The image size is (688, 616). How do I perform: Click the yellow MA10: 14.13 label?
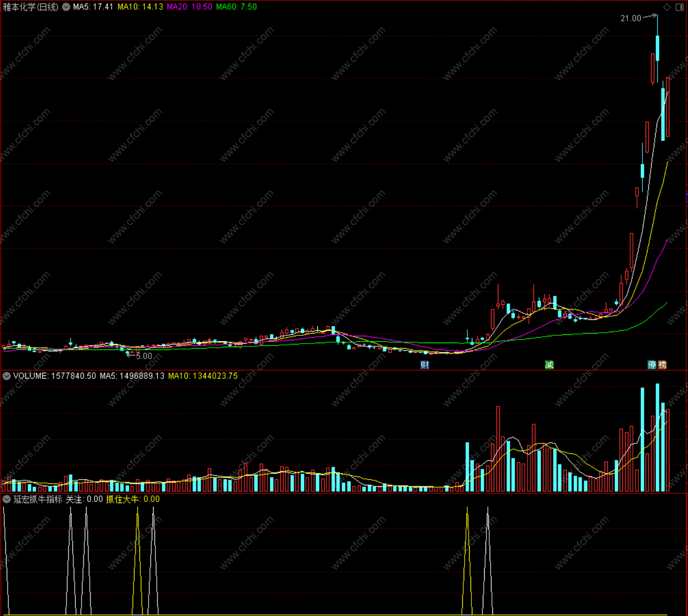click(x=140, y=7)
